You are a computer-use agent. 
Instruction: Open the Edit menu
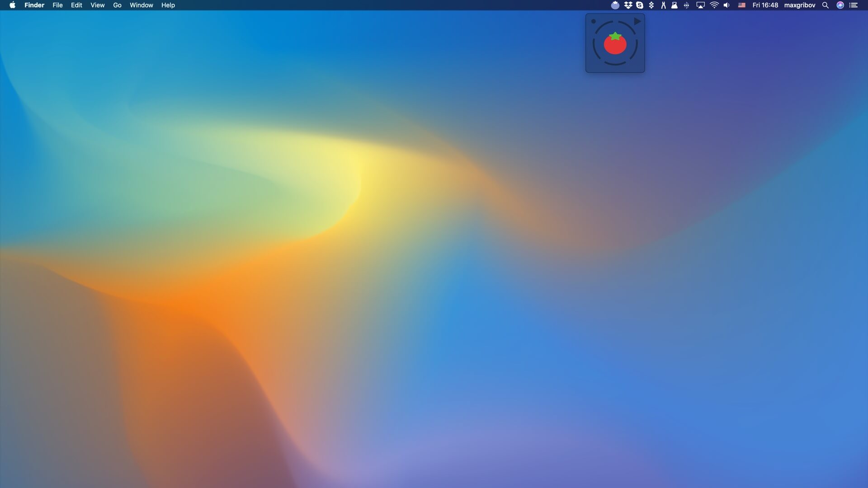click(x=76, y=5)
